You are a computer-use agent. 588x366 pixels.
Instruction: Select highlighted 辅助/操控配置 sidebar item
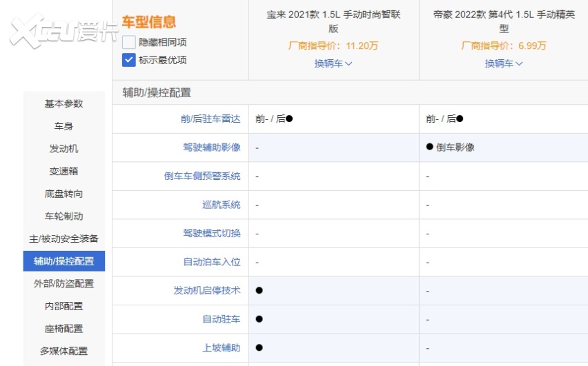click(64, 261)
